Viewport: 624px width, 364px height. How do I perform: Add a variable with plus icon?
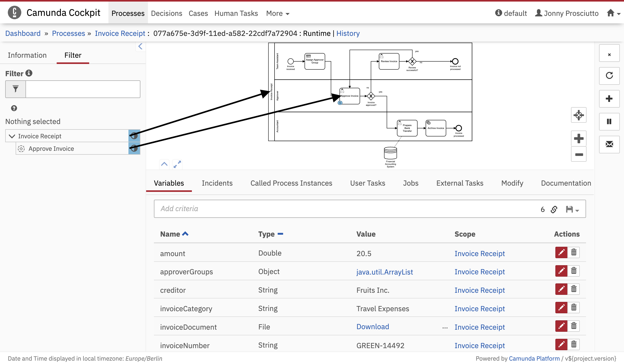(x=609, y=99)
